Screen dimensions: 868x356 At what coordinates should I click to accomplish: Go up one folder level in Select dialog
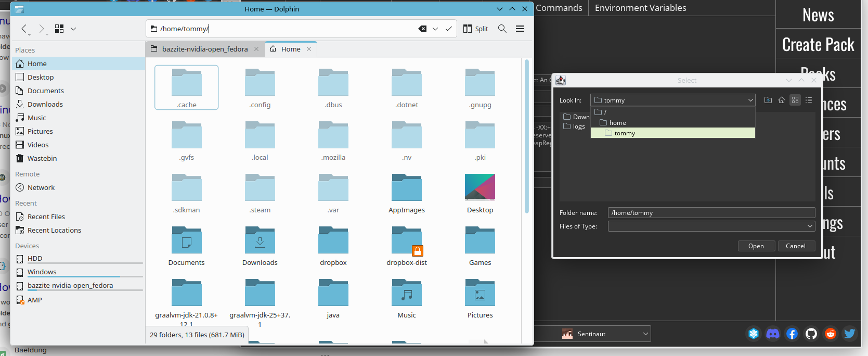point(768,100)
